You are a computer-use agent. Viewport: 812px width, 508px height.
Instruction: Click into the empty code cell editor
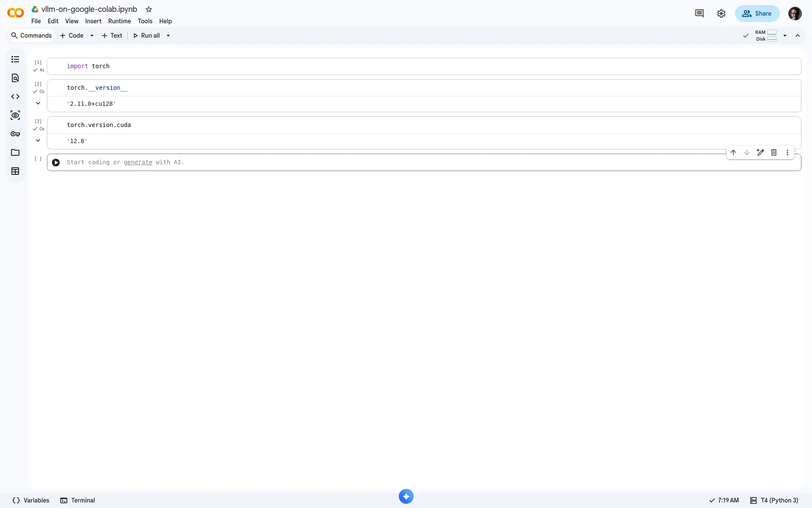point(424,163)
